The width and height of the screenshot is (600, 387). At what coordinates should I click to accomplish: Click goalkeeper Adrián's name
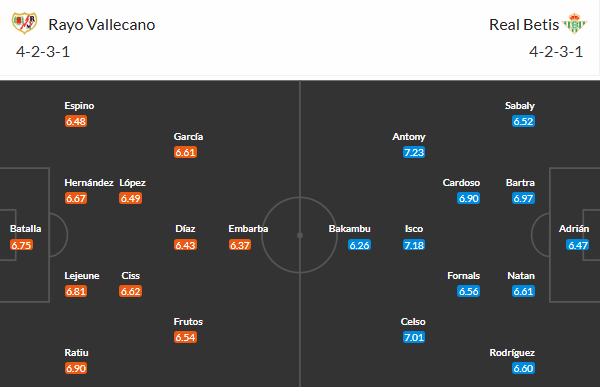[x=574, y=229]
